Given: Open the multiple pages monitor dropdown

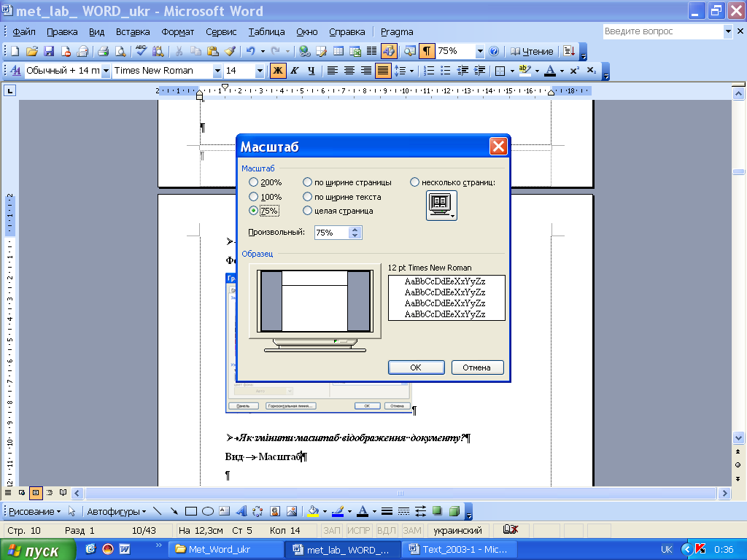Looking at the screenshot, I should click(441, 205).
